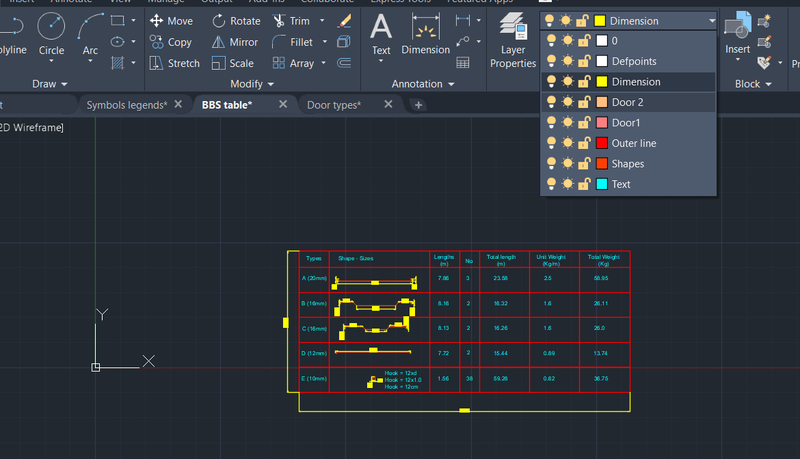The height and width of the screenshot is (459, 800).
Task: Switch to Door types tab
Action: pyautogui.click(x=334, y=105)
